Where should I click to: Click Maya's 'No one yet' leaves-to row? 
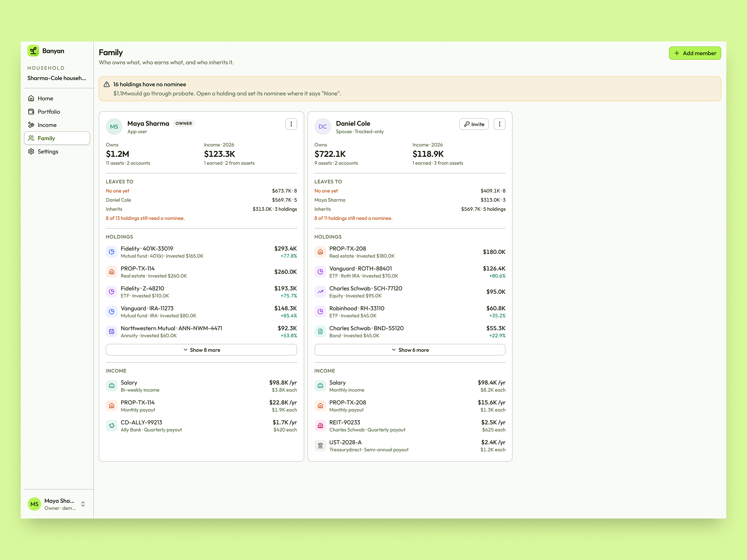[x=201, y=191]
